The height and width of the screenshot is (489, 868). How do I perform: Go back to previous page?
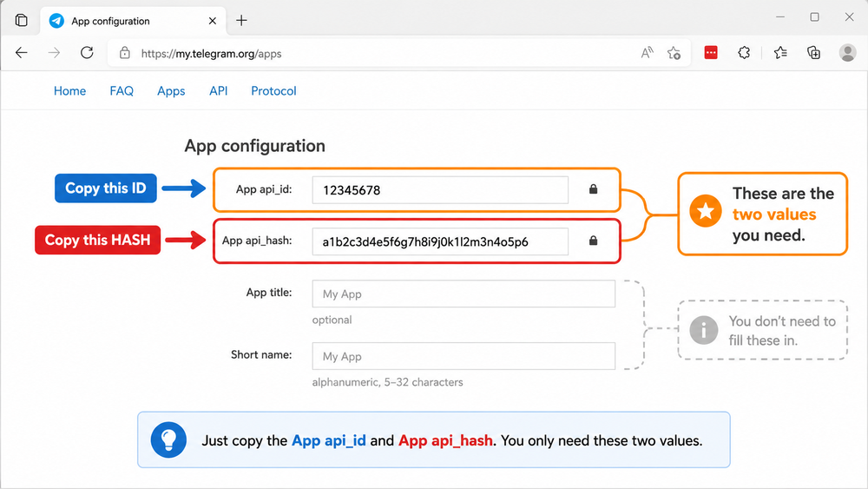(22, 53)
